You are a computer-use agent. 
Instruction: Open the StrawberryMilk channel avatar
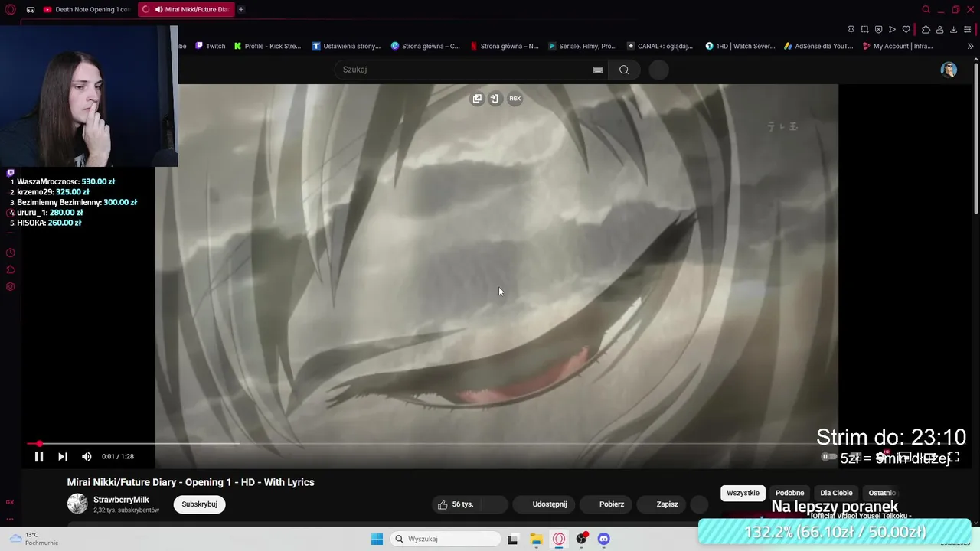[77, 504]
